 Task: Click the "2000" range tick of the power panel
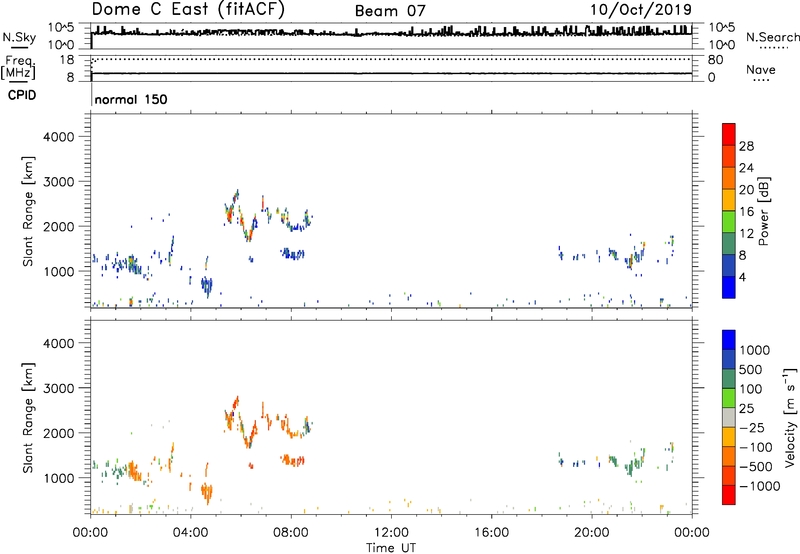[x=58, y=226]
